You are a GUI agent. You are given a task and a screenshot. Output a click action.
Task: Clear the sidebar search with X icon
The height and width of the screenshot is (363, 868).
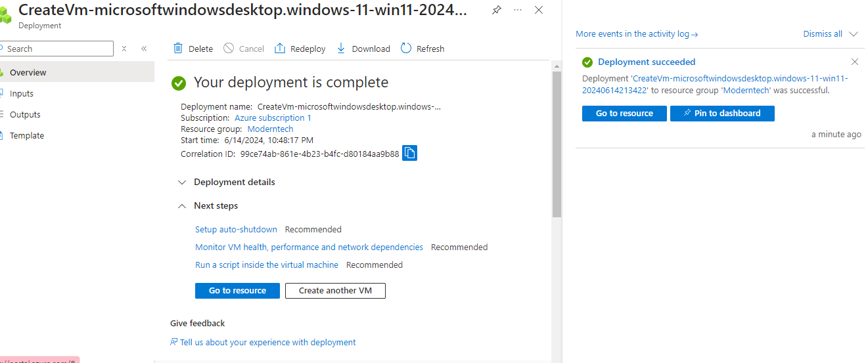[x=124, y=49]
